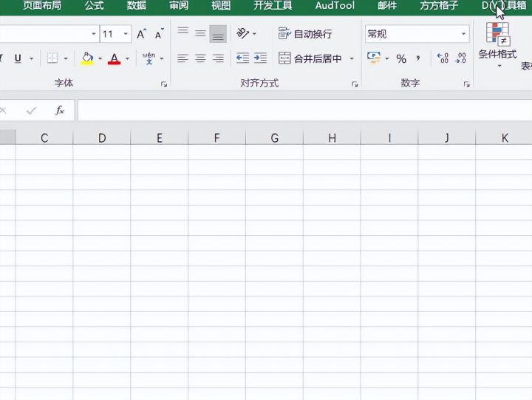532x400 pixels.
Task: Click the Borders icon
Action: click(x=52, y=58)
